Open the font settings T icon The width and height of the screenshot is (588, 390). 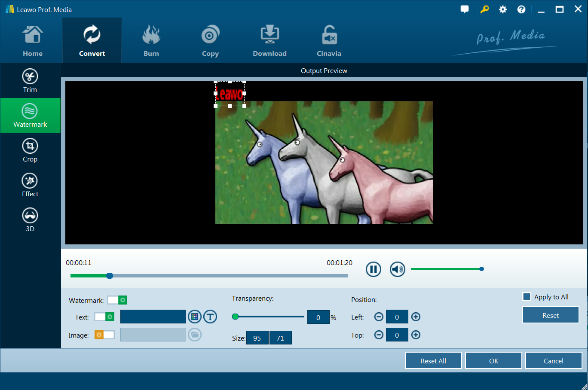coord(210,317)
